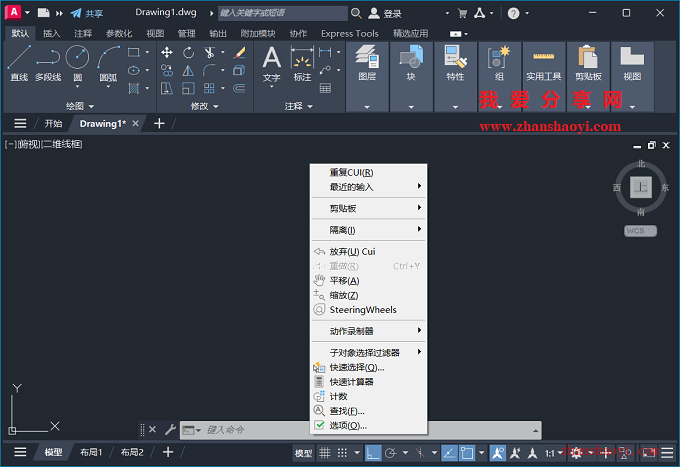
Task: Click the Dimension (标注) tool
Action: (x=302, y=63)
